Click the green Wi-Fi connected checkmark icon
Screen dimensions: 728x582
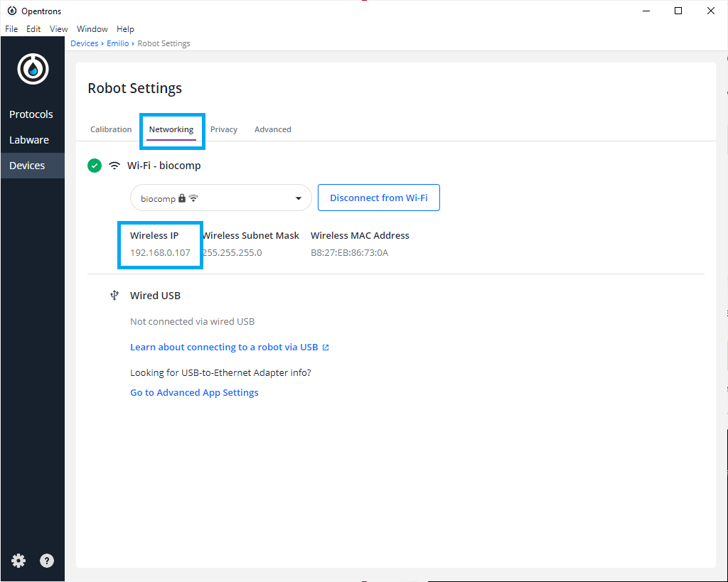pos(95,166)
